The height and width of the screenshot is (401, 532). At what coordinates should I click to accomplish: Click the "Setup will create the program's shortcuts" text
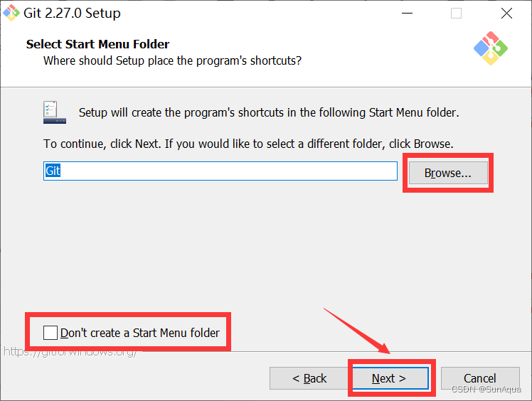(x=269, y=112)
